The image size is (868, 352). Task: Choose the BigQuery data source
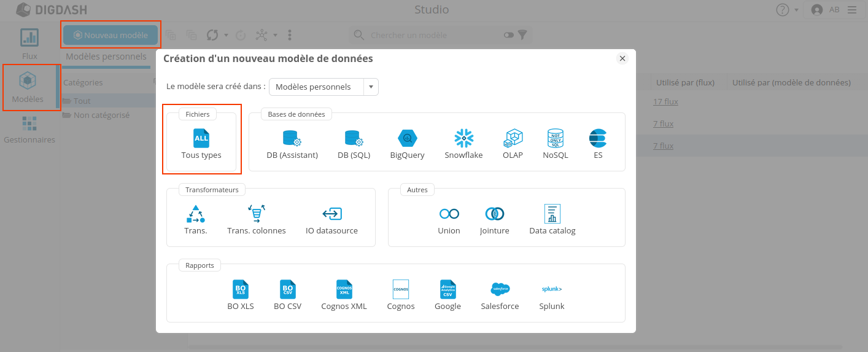[x=407, y=144]
